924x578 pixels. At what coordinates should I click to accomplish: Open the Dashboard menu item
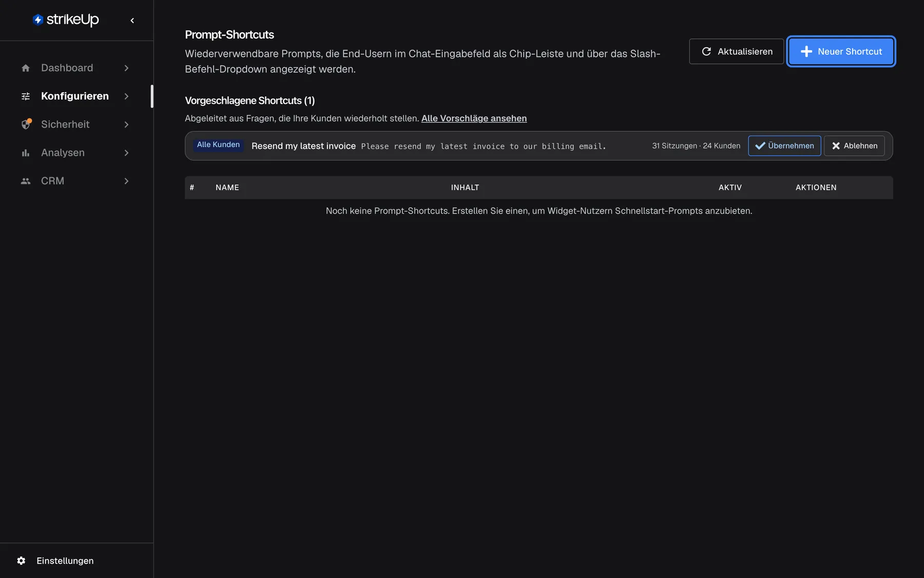76,68
